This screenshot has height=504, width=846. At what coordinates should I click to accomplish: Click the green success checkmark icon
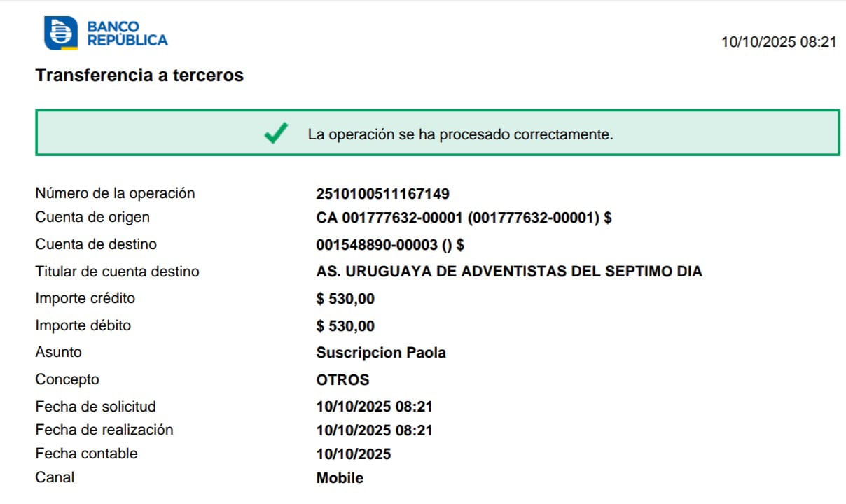[x=276, y=133]
